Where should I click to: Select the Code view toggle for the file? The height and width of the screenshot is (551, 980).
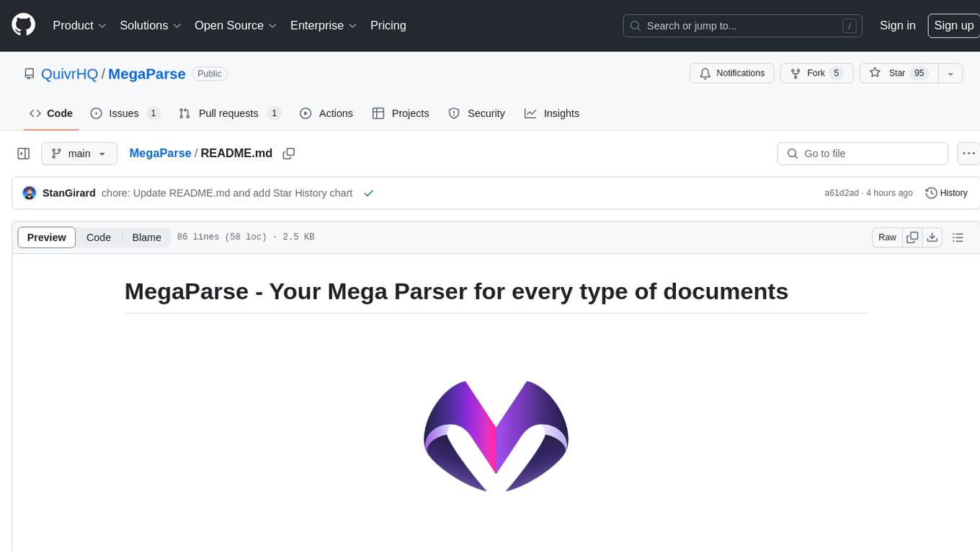99,237
